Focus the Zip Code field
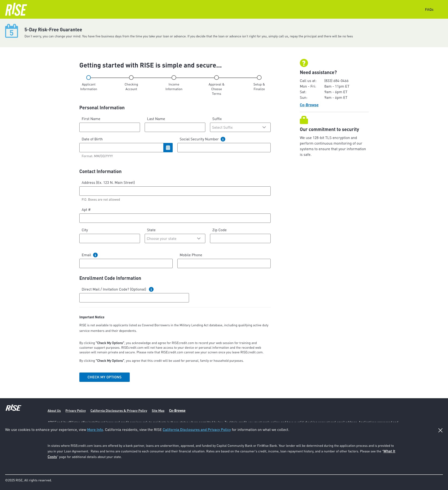 point(240,239)
